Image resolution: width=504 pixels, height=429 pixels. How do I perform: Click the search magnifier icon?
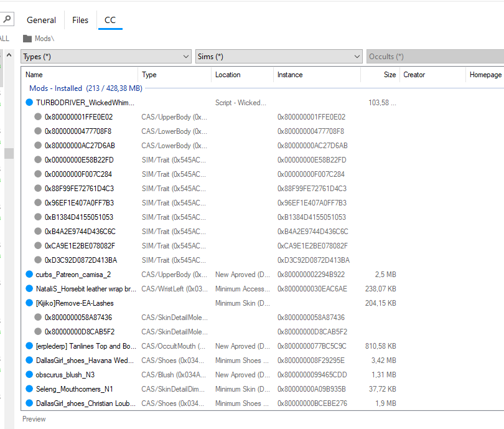click(x=7, y=19)
